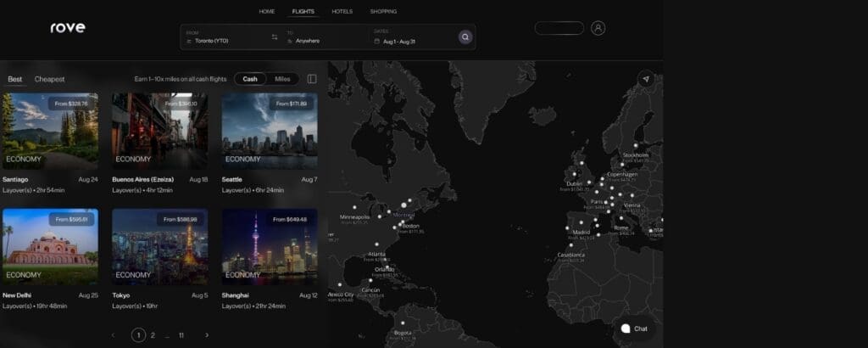The image size is (868, 348).
Task: Open the Hotels menu item
Action: [x=342, y=12]
